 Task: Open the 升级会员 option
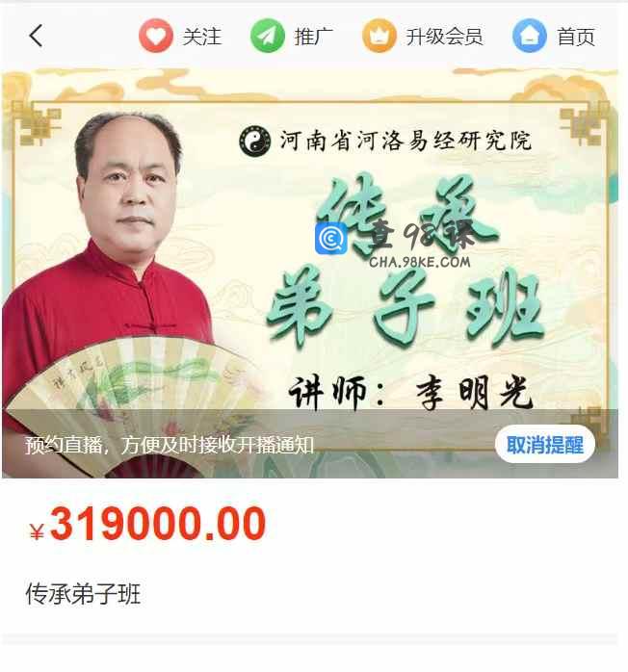coord(444,37)
